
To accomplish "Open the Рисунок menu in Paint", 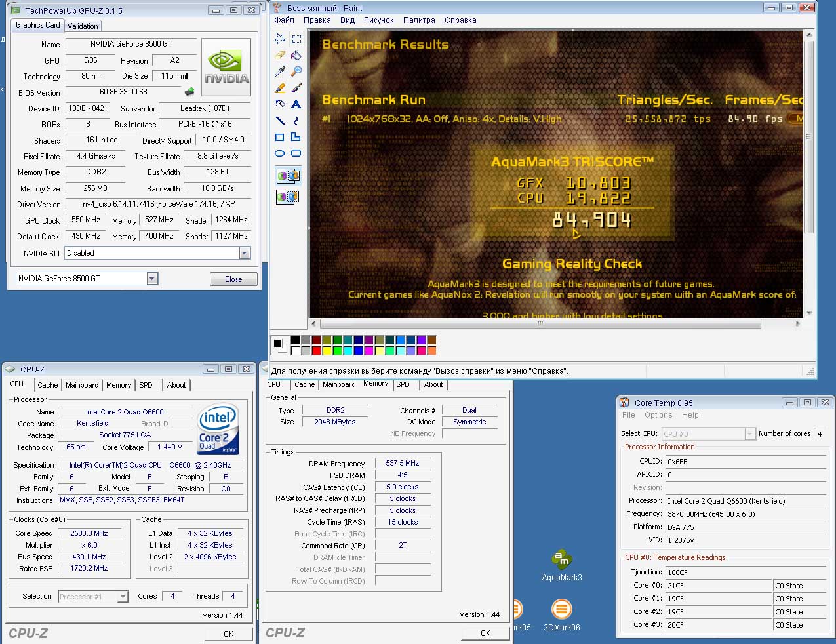I will point(379,20).
